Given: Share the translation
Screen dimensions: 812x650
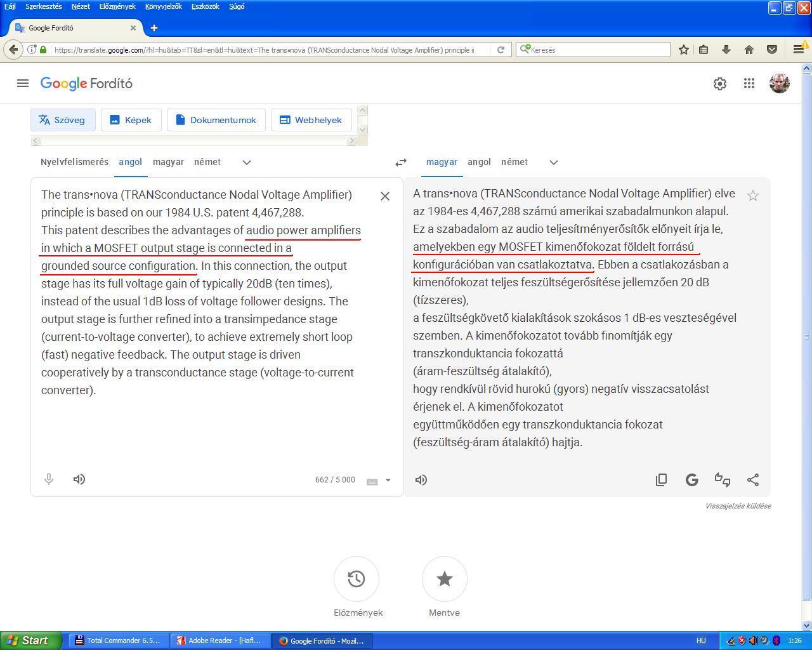Looking at the screenshot, I should (x=753, y=480).
